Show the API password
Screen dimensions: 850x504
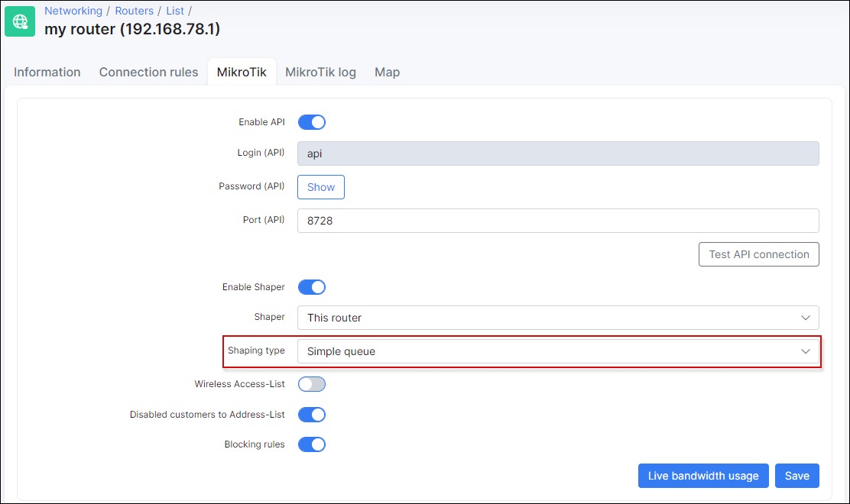321,187
